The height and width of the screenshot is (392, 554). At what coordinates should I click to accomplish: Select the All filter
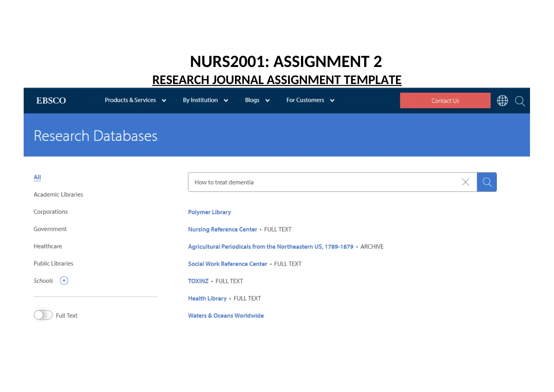click(x=37, y=177)
